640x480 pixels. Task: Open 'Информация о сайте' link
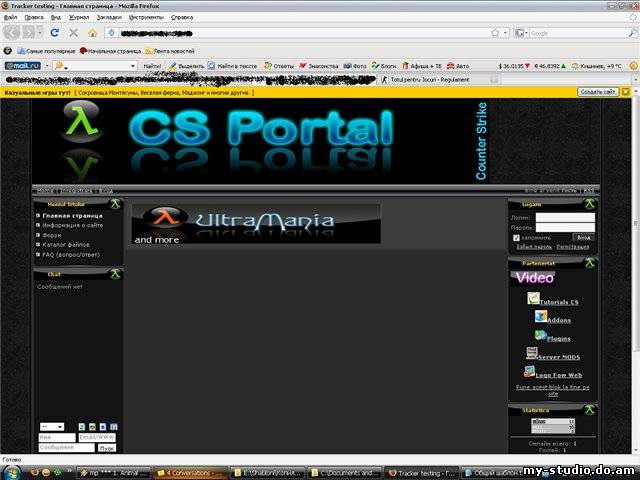point(73,225)
